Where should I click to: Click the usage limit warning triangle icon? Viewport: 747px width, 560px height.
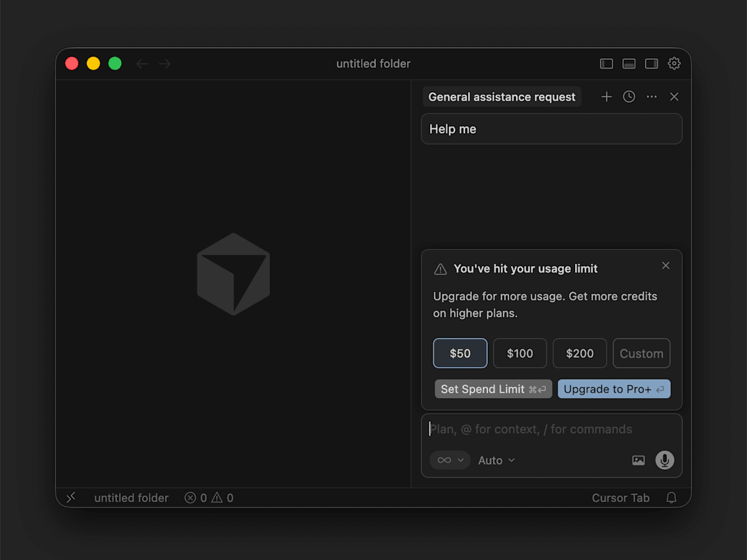coord(440,269)
